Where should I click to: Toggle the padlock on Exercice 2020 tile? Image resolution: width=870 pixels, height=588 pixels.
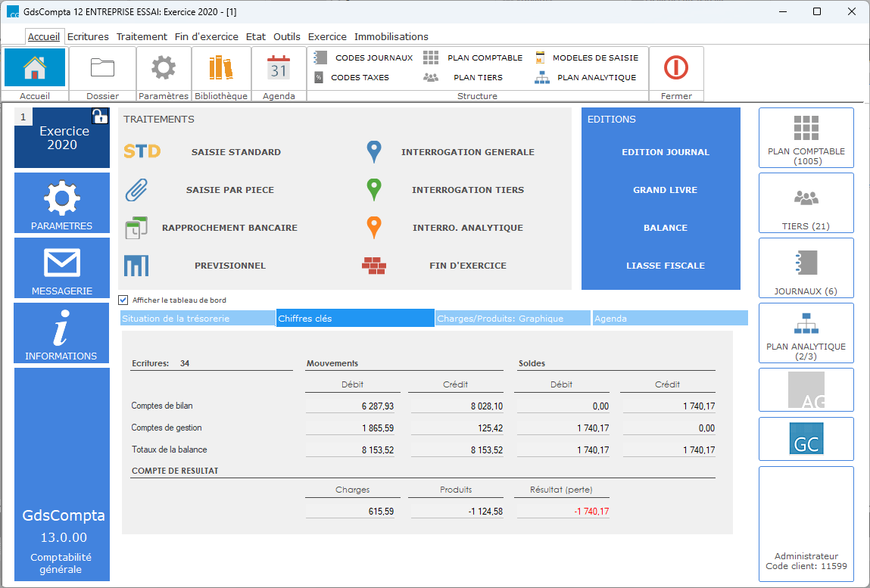[100, 116]
